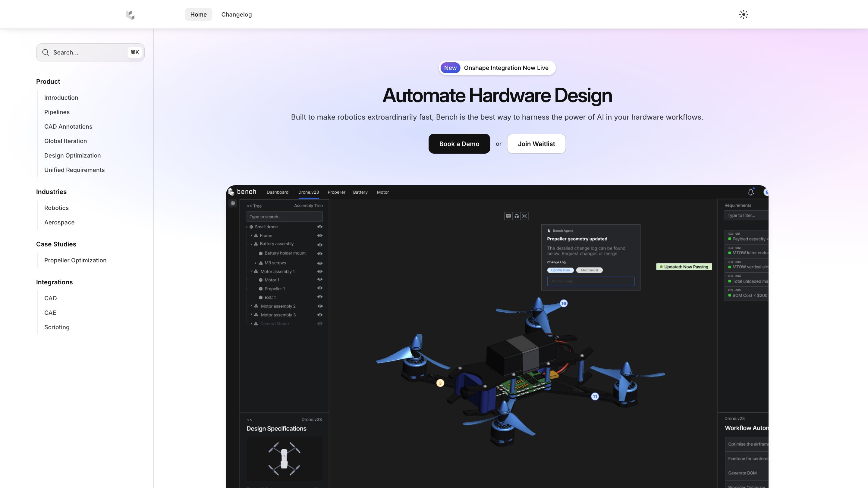The width and height of the screenshot is (868, 488).
Task: Open the Propeller Optimization case study
Action: [x=75, y=260]
